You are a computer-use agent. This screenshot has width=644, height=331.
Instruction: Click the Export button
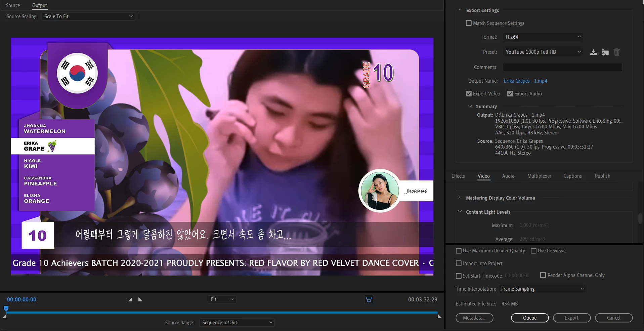click(x=572, y=318)
